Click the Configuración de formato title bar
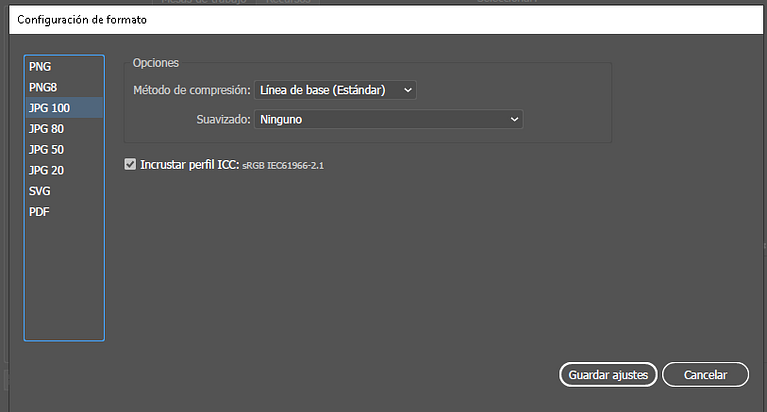 [x=386, y=20]
